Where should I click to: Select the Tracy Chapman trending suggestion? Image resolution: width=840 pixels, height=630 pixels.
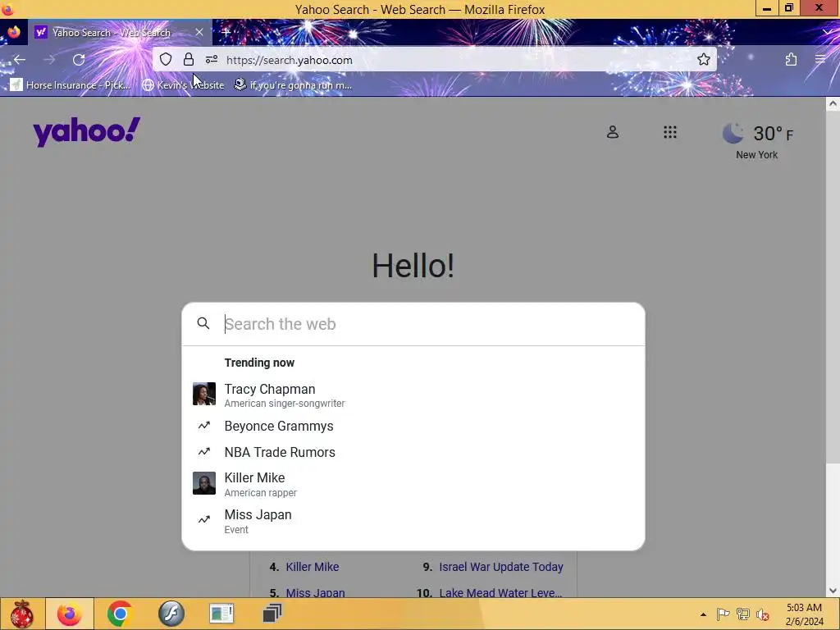[413, 395]
